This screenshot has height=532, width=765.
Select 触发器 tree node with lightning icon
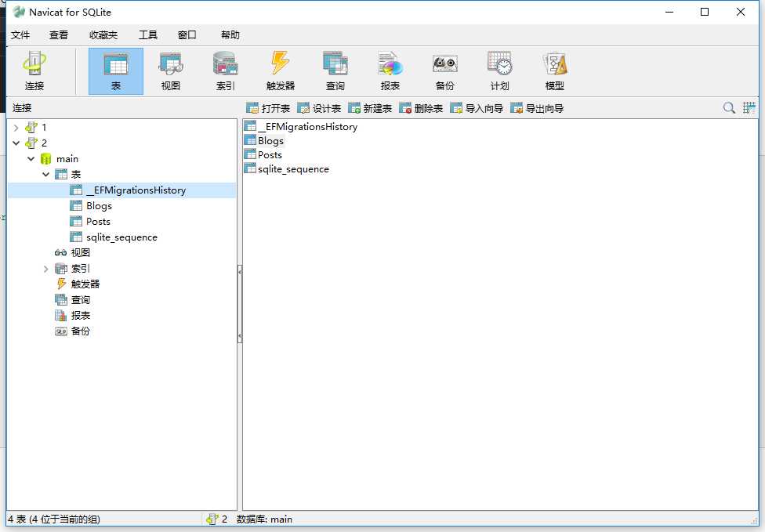[78, 284]
